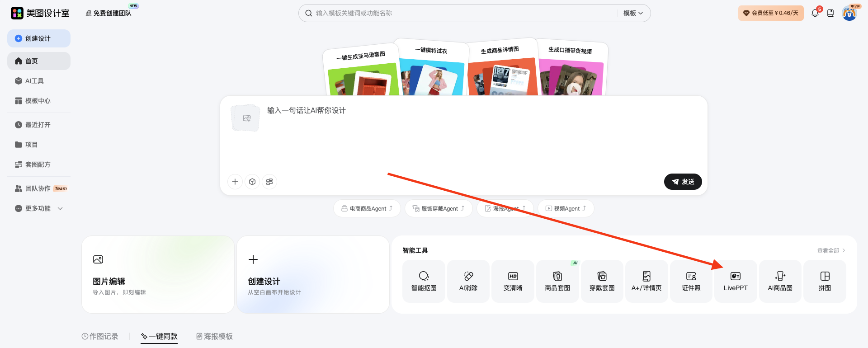This screenshot has height=348, width=868.
Task: Open the 穿戴套图 tool
Action: (602, 281)
